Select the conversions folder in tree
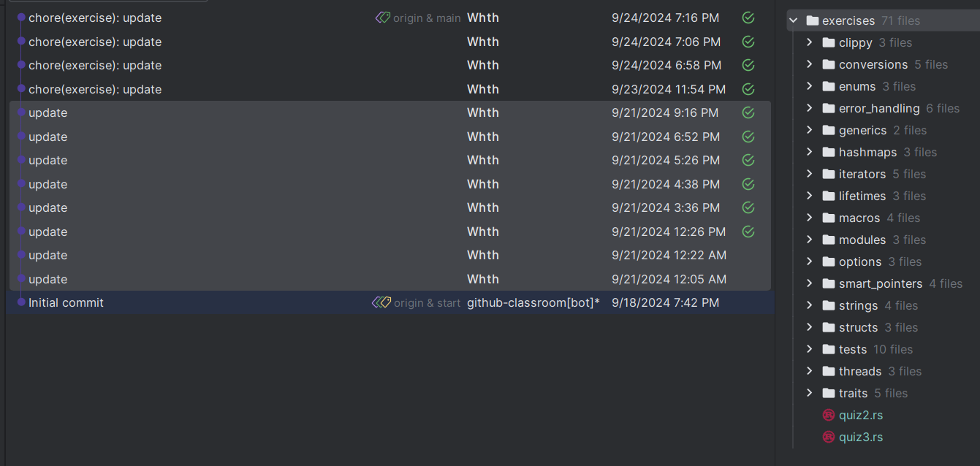The height and width of the screenshot is (466, 980). click(873, 64)
